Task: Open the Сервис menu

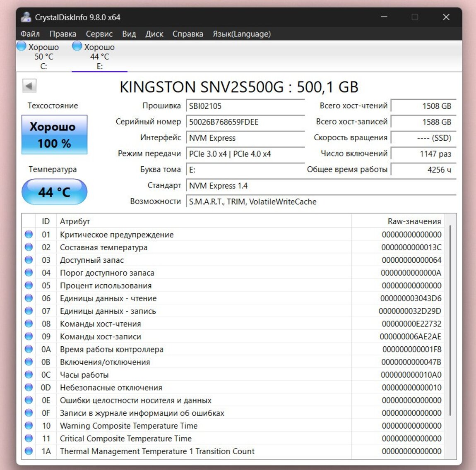Action: pyautogui.click(x=99, y=34)
